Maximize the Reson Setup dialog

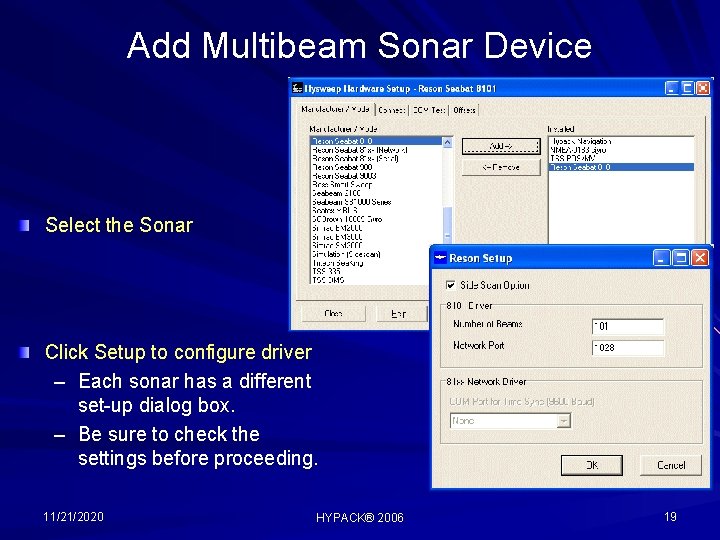(681, 258)
